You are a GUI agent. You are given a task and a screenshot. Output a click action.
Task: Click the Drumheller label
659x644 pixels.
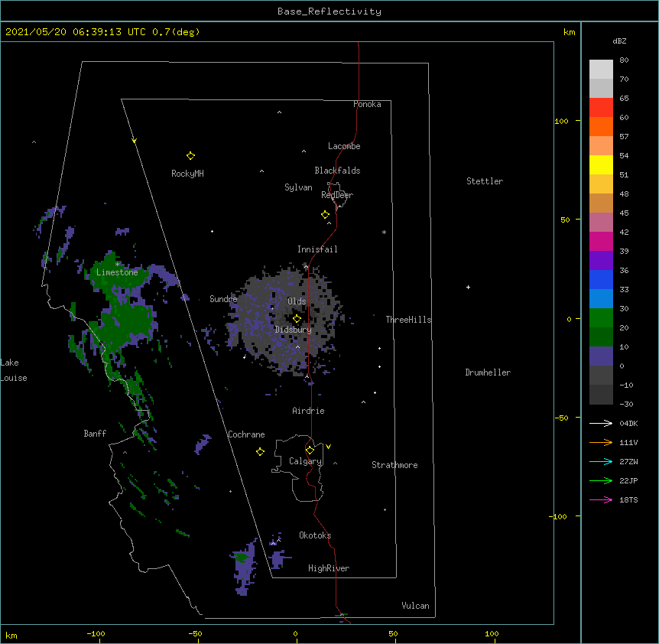488,372
